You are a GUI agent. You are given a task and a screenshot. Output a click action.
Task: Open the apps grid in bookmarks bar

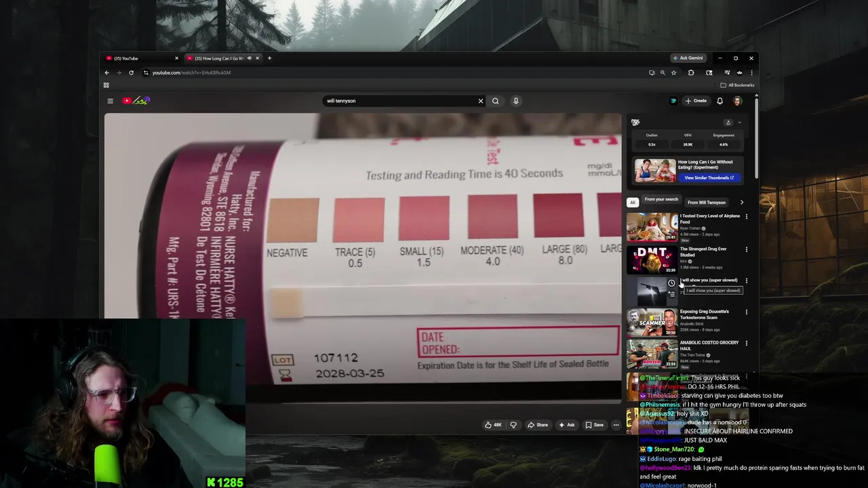click(106, 85)
